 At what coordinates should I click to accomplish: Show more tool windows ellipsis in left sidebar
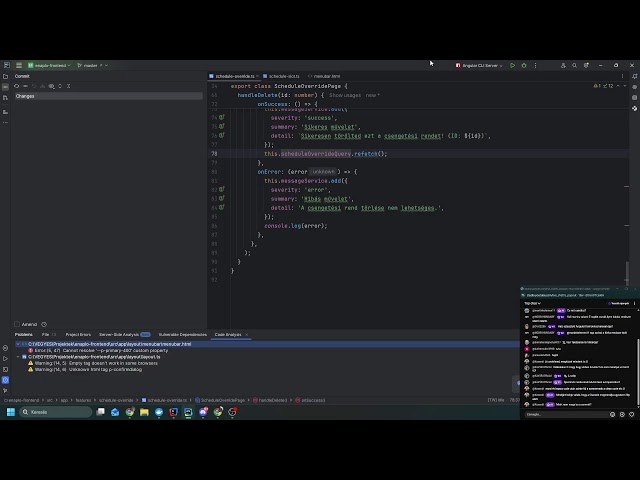point(5,122)
